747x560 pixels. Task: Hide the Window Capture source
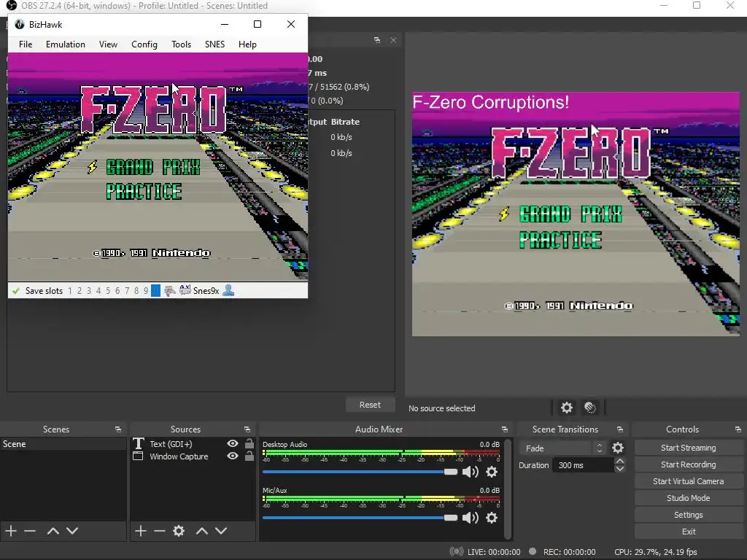pos(233,456)
